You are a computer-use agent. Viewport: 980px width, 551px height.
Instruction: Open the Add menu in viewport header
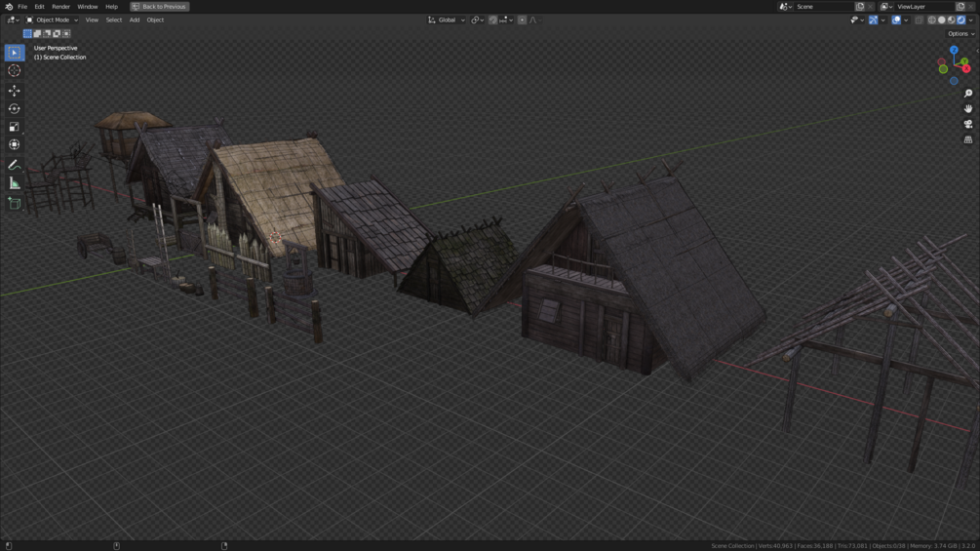pos(135,20)
